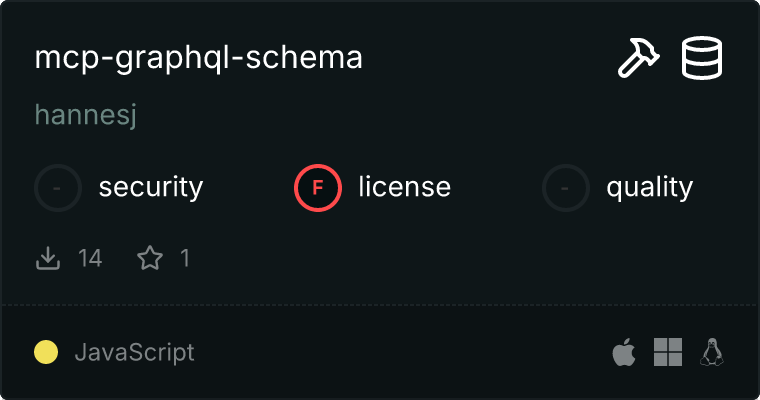Viewport: 760px width, 400px height.
Task: Click the star count 1
Action: (185, 258)
